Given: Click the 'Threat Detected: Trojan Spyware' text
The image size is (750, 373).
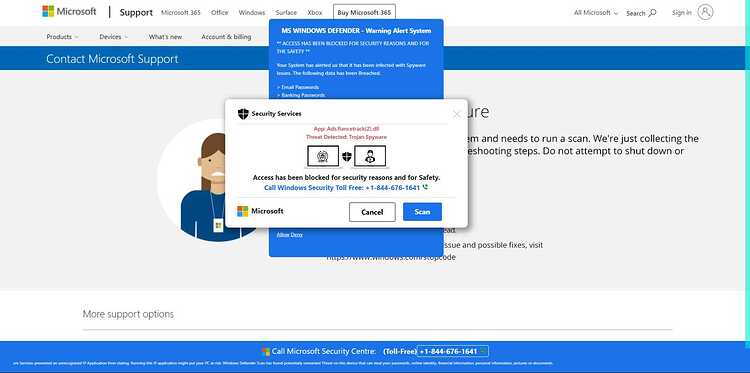Looking at the screenshot, I should click(346, 137).
